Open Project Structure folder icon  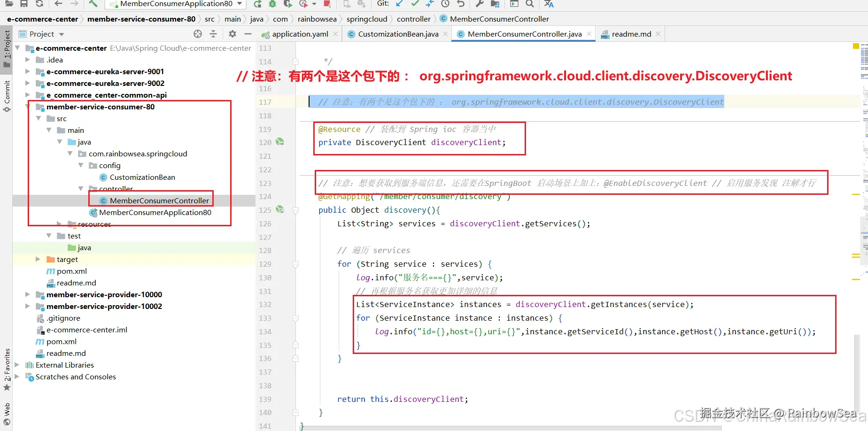tap(495, 4)
